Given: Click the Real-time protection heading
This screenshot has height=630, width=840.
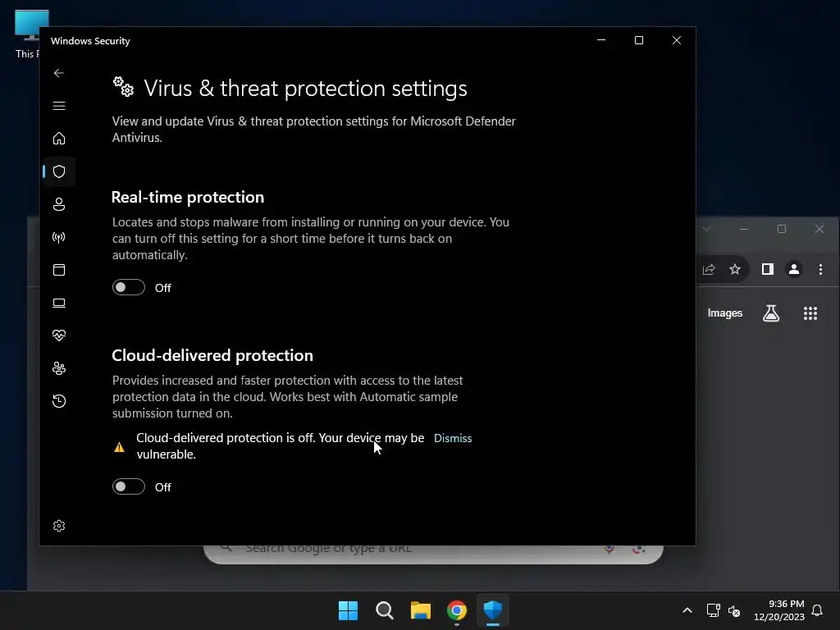Looking at the screenshot, I should click(x=188, y=197).
